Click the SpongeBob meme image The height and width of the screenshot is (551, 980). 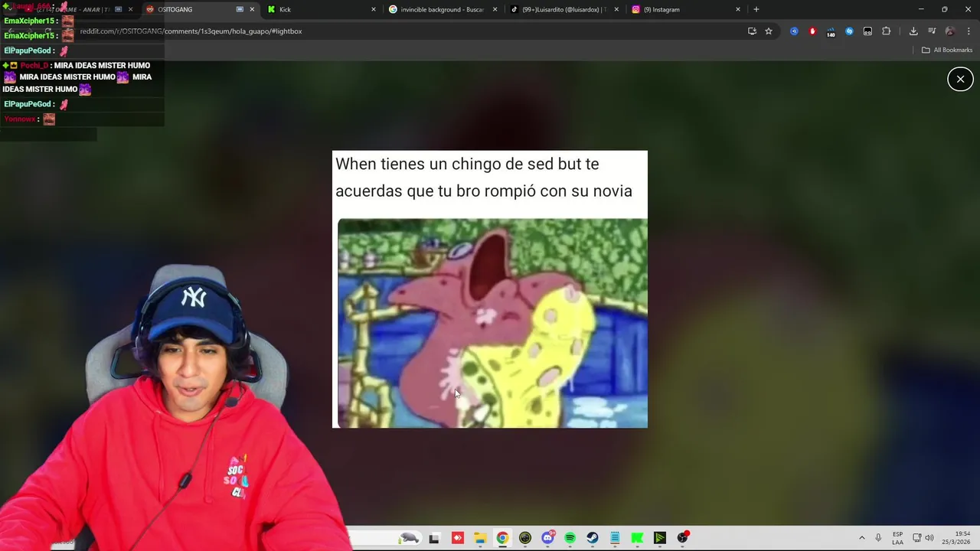(x=492, y=323)
